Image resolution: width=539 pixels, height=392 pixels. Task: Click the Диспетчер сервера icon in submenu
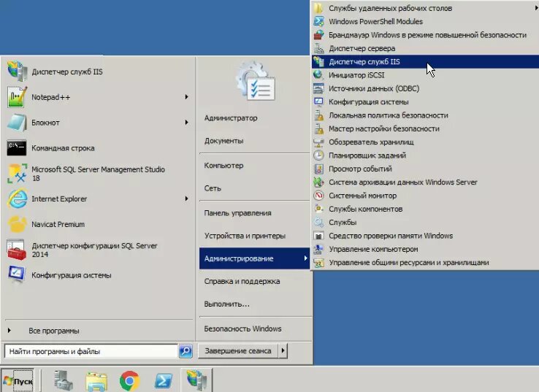tap(318, 48)
